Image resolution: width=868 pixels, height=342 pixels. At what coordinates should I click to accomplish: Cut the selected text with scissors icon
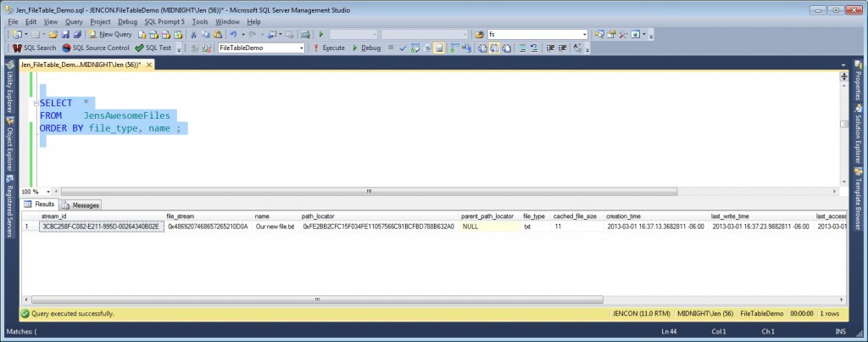(x=193, y=34)
